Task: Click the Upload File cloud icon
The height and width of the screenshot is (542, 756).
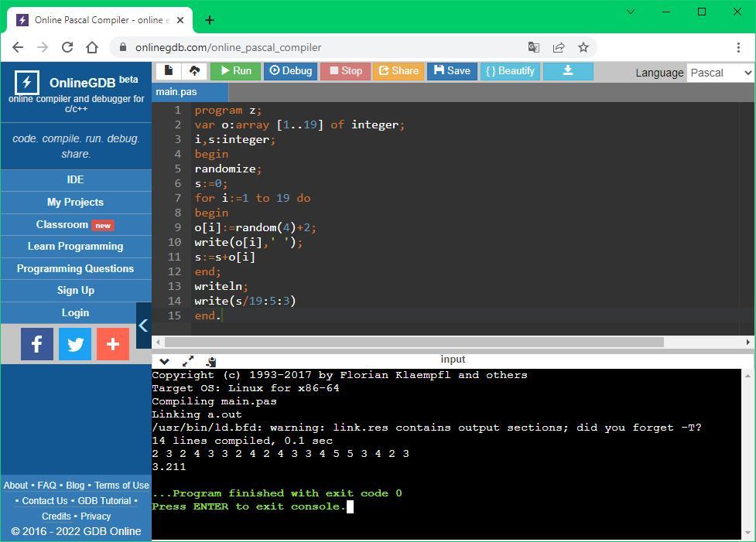Action: [194, 71]
